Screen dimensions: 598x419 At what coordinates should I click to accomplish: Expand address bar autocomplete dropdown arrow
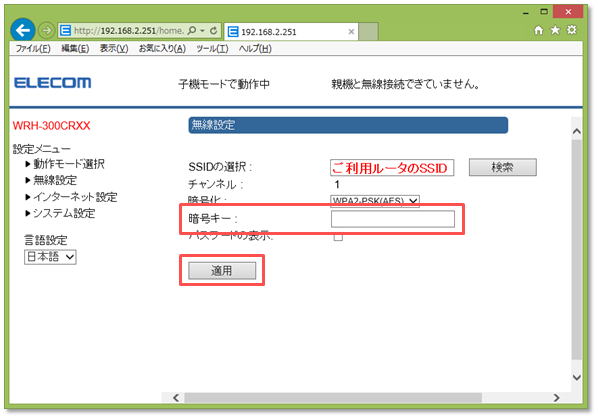tap(203, 30)
